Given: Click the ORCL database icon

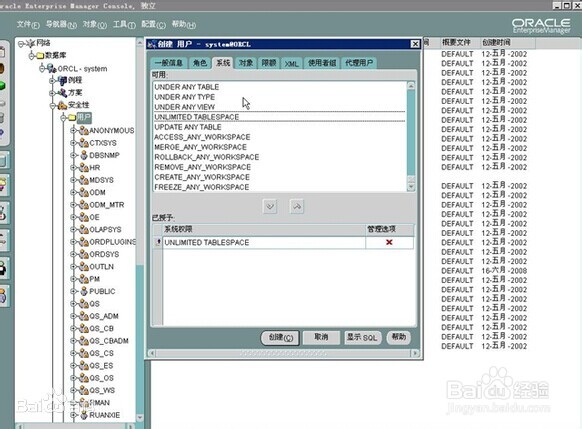Looking at the screenshot, I should click(x=52, y=68).
